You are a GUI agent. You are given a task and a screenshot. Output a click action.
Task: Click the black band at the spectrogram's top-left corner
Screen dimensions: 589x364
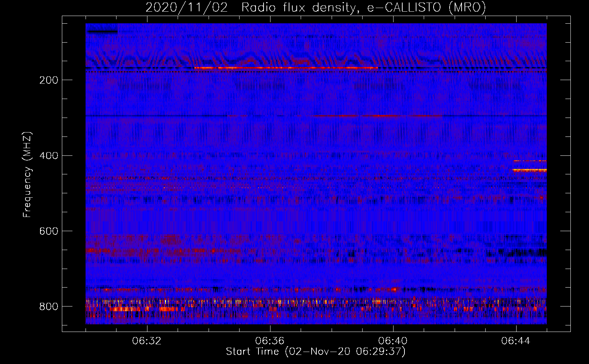coord(102,32)
